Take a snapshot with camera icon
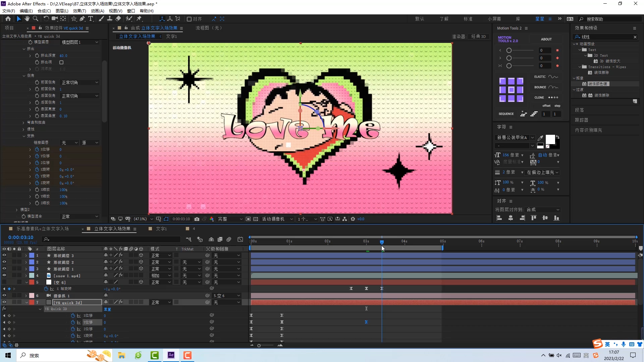 [x=197, y=219]
